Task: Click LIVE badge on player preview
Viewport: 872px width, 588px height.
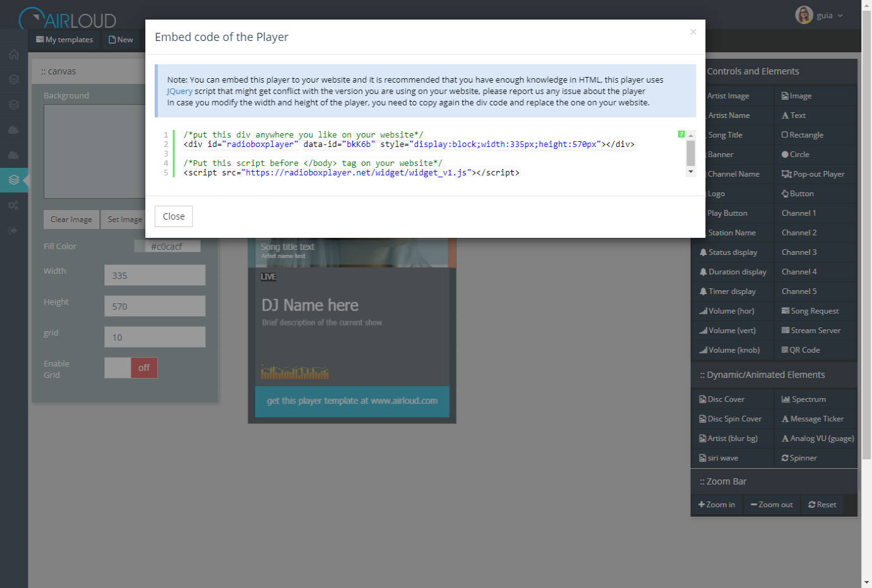Action: coord(268,277)
